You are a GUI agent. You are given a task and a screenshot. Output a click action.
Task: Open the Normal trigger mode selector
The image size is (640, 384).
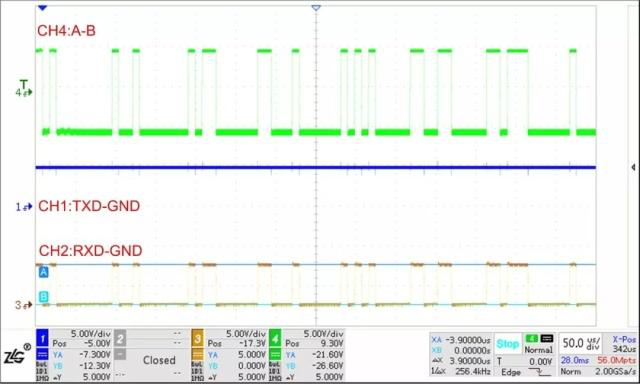pos(539,350)
